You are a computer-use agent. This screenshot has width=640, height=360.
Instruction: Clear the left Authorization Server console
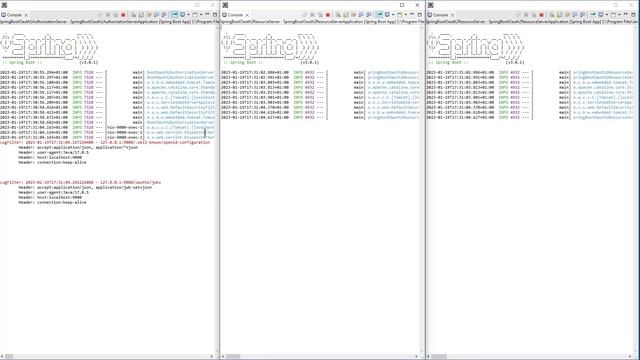133,15
